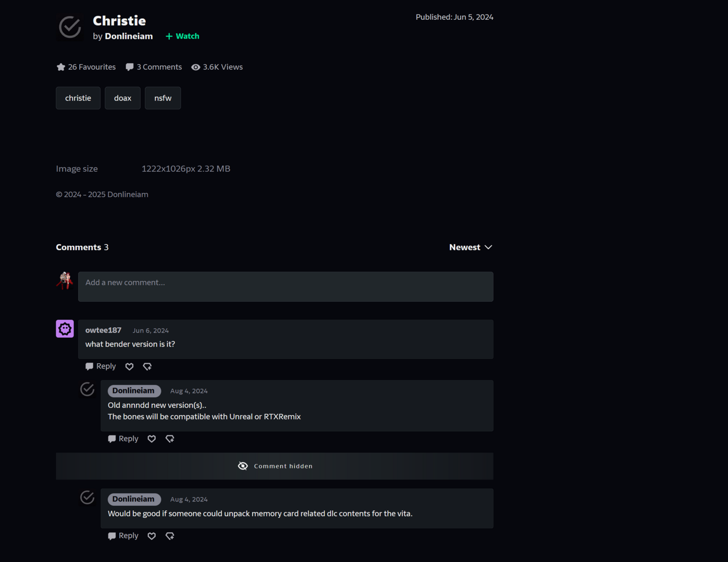Open owtee187's purple avatar icon
728x562 pixels.
click(x=65, y=329)
